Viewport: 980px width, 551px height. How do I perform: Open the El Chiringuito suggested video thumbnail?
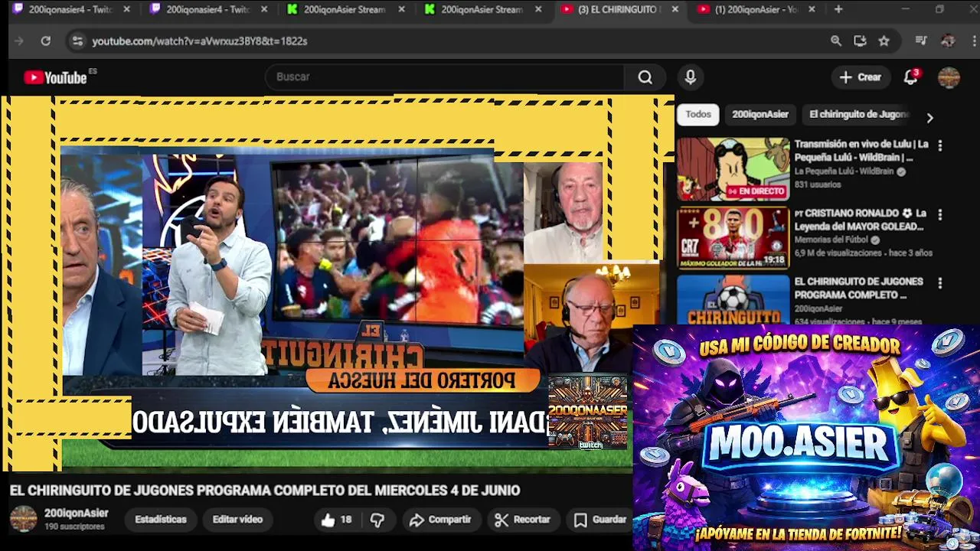pos(733,299)
